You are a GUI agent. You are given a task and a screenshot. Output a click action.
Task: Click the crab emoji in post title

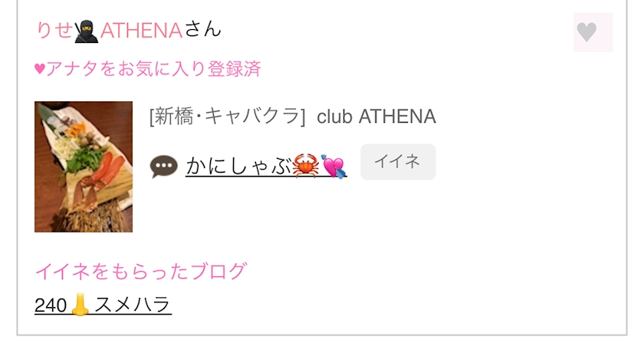pyautogui.click(x=305, y=166)
